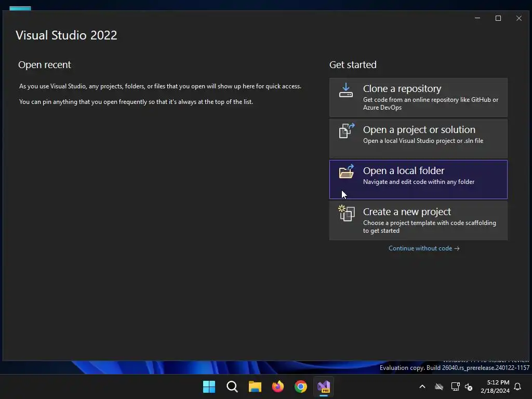
Task: Open Windows Search from the taskbar
Action: [232, 387]
